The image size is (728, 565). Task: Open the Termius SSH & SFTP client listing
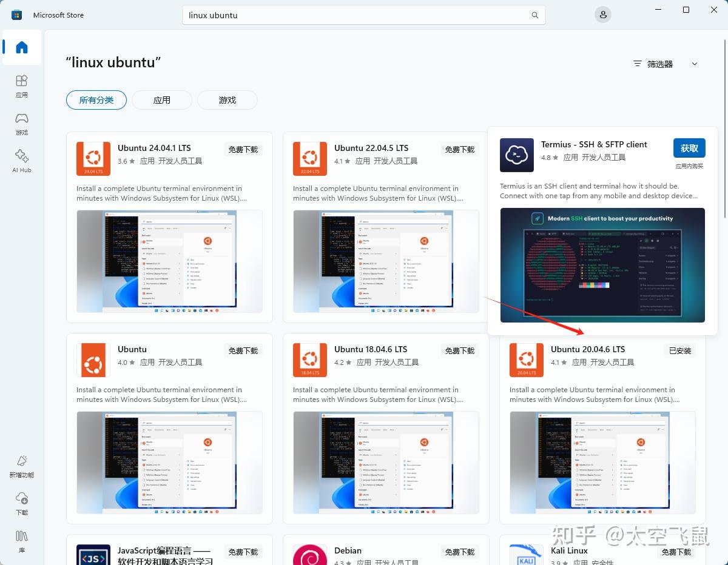tap(594, 144)
